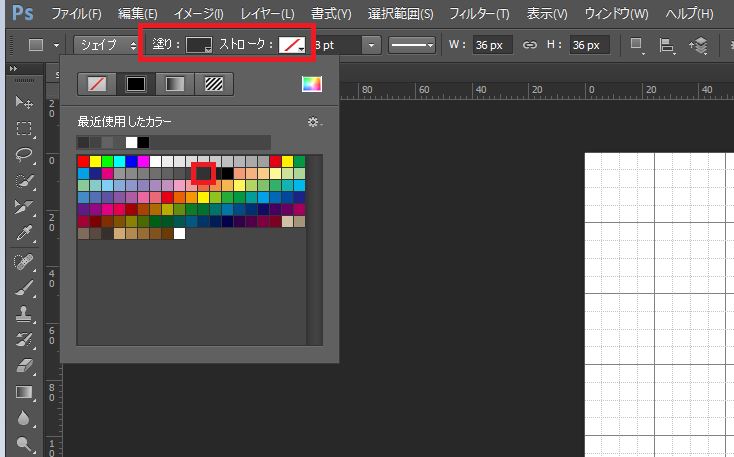The image size is (734, 457).
Task: Select the Clone Stamp tool
Action: click(25, 314)
